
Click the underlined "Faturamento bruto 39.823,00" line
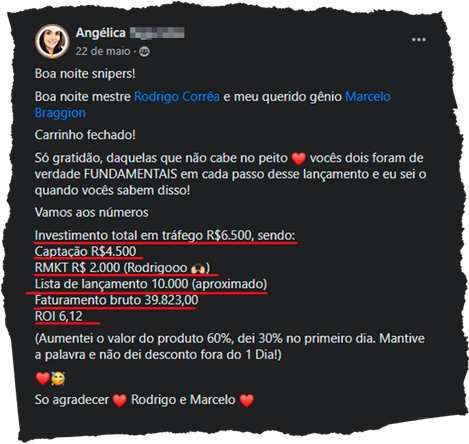[116, 300]
